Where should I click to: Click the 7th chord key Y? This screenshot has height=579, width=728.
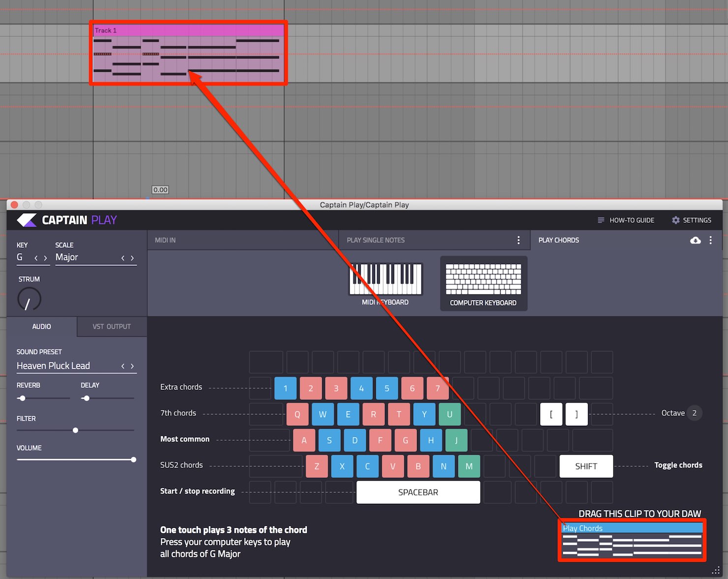coord(424,414)
